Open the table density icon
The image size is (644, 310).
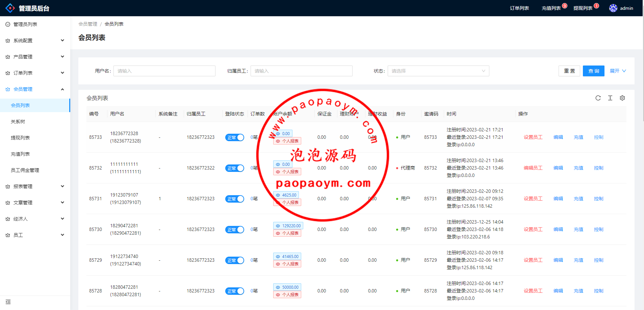(610, 98)
